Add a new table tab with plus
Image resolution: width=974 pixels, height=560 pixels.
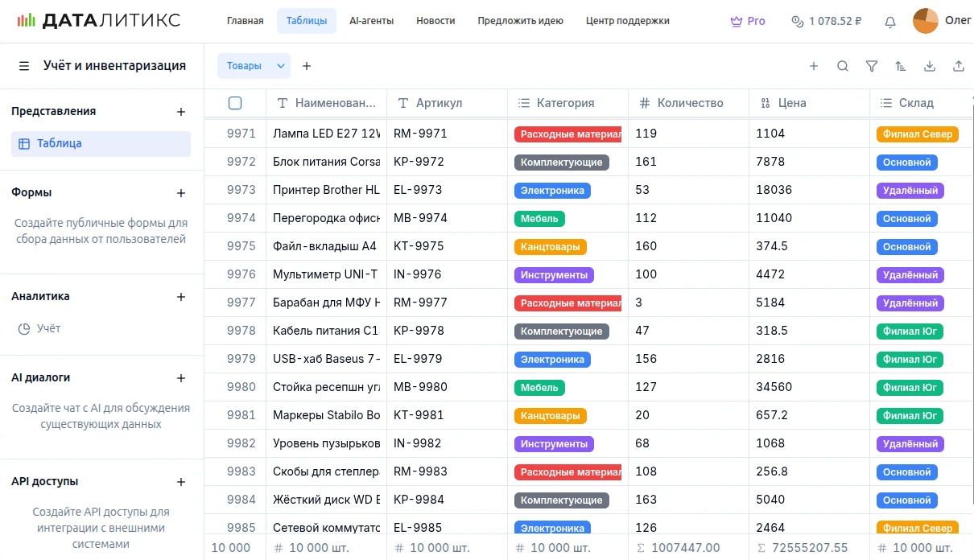(x=307, y=66)
